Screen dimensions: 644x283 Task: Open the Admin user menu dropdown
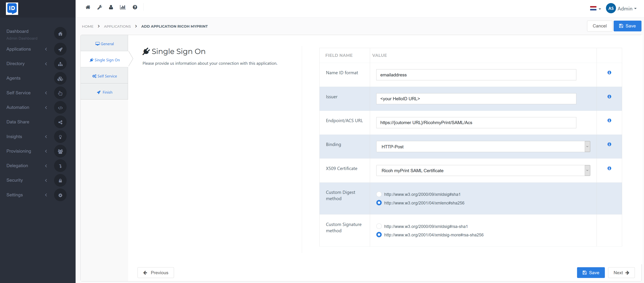point(627,8)
